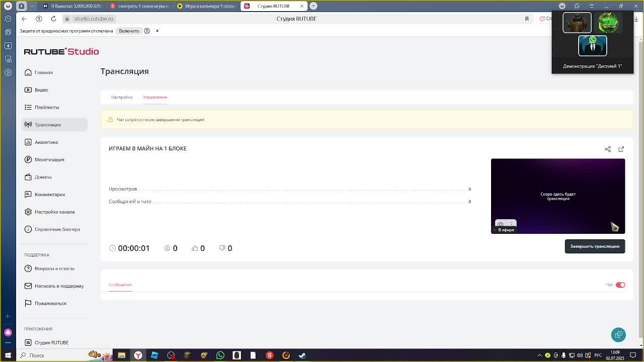644x362 pixels.
Task: Click the stream title ИГРАЕМ В МАЙН НА 1 БЛОКЕ
Action: pyautogui.click(x=147, y=148)
